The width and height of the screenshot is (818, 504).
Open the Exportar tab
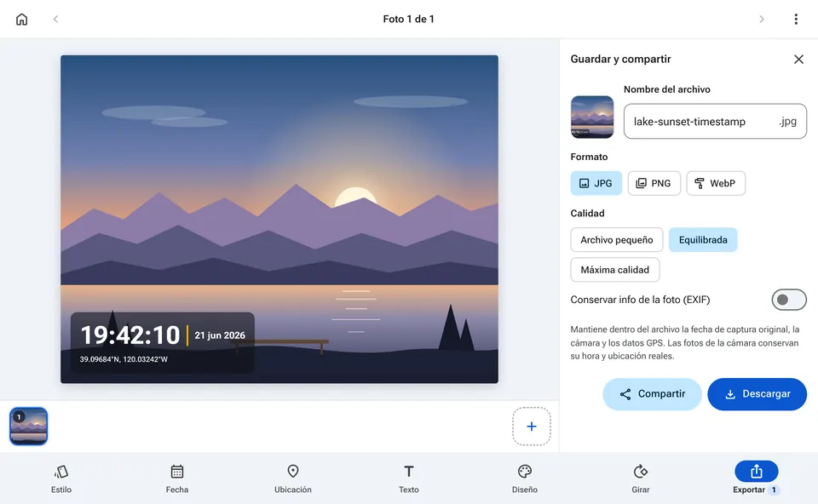click(x=756, y=478)
